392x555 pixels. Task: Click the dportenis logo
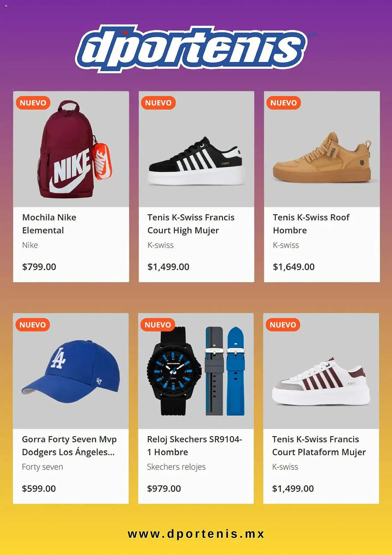(191, 49)
